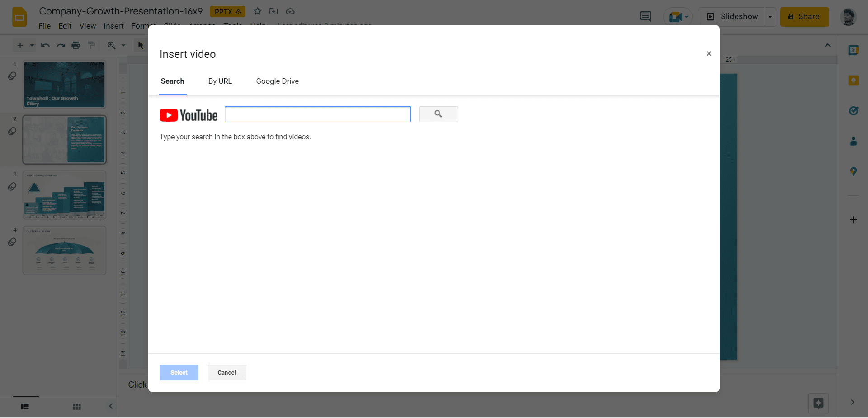868x418 pixels.
Task: Click the print icon in toolbar
Action: tap(76, 45)
